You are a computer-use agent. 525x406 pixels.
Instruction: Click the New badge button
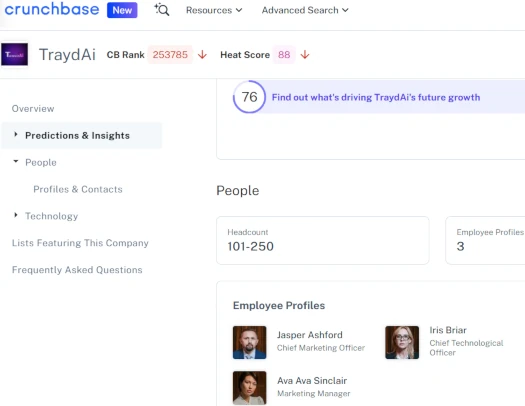pyautogui.click(x=122, y=10)
